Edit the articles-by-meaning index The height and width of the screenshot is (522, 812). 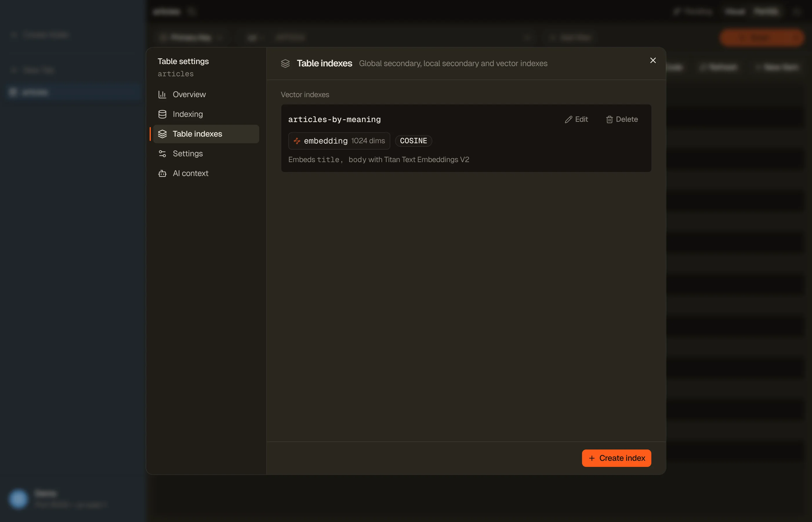(576, 120)
